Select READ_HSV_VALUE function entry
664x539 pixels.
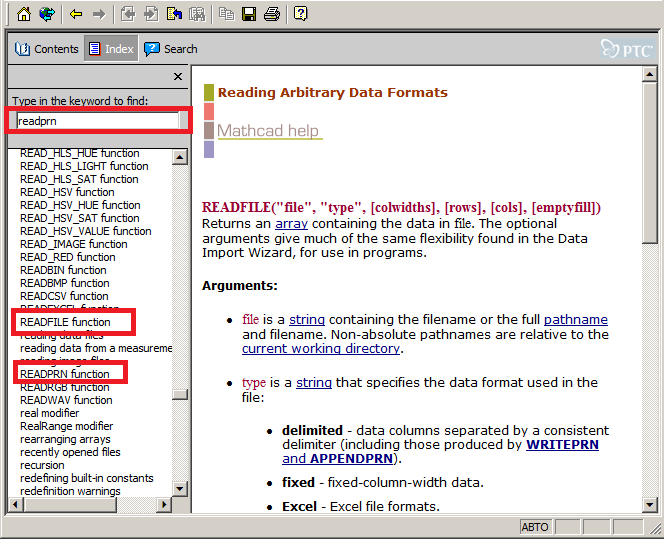pos(86,231)
